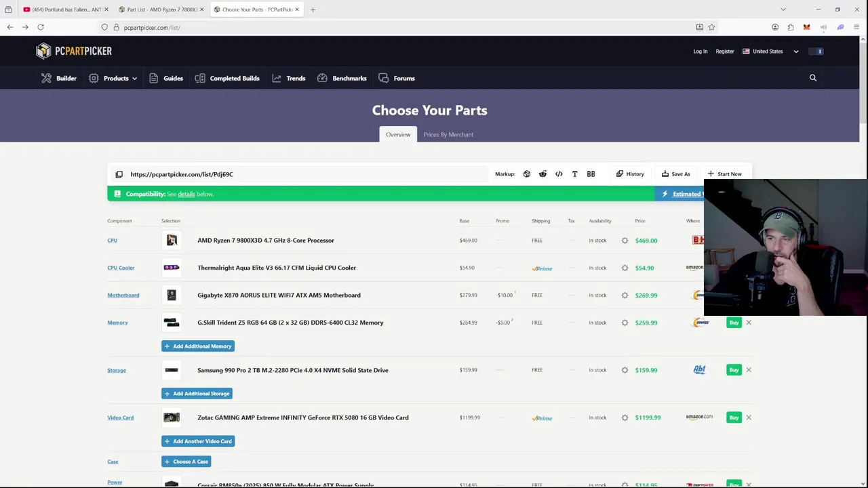Remove Samsung 990 Pro with the X
868x488 pixels.
point(749,370)
